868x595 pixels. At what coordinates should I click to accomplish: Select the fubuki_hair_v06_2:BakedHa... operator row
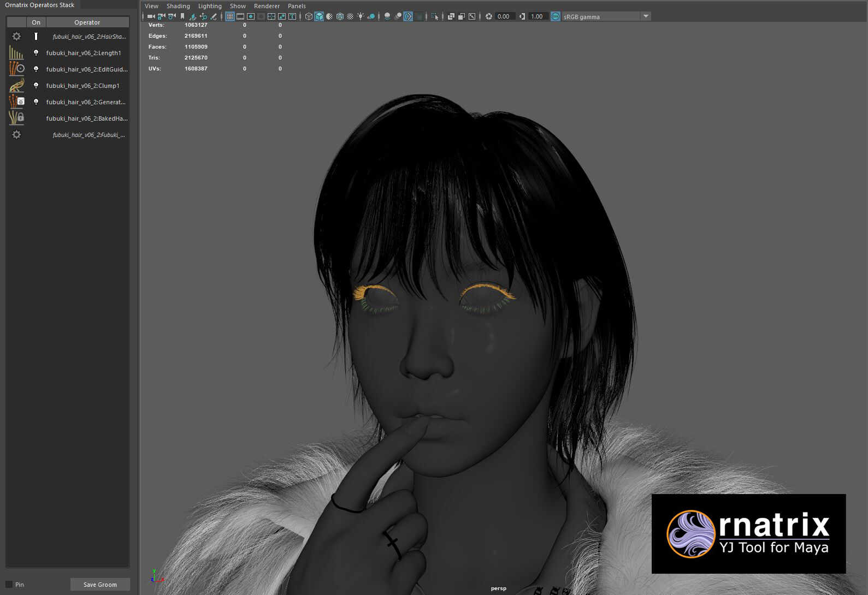pos(68,118)
